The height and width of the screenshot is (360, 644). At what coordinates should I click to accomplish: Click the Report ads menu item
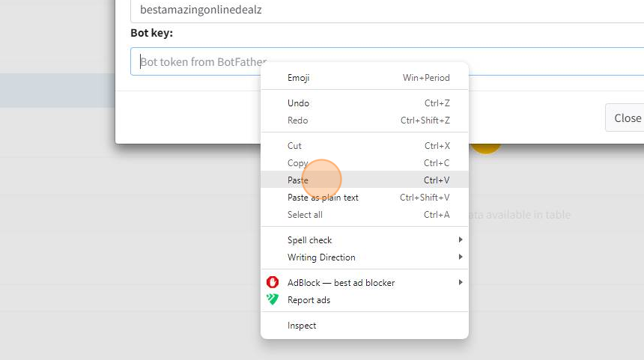(364, 300)
